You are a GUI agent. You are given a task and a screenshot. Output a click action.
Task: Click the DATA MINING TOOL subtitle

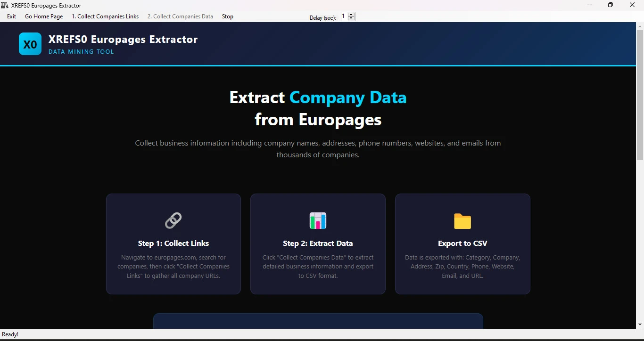[x=81, y=52]
